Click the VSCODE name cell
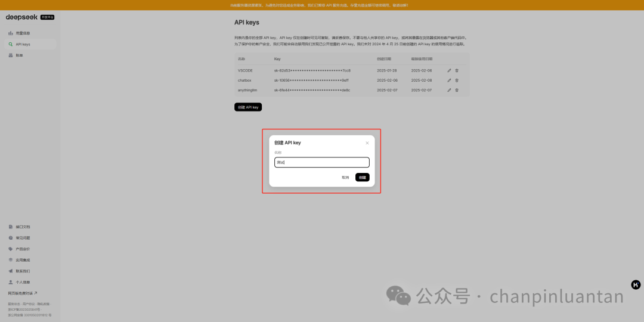 [x=245, y=70]
